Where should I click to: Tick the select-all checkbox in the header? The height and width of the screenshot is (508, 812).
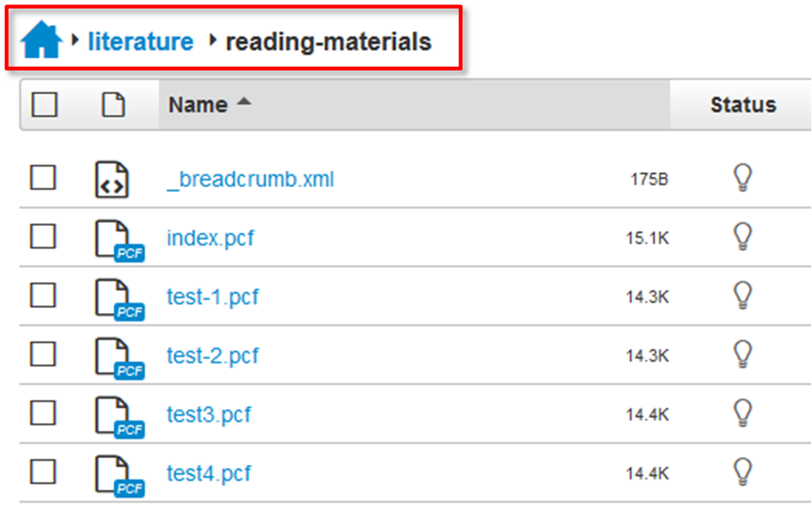(44, 105)
